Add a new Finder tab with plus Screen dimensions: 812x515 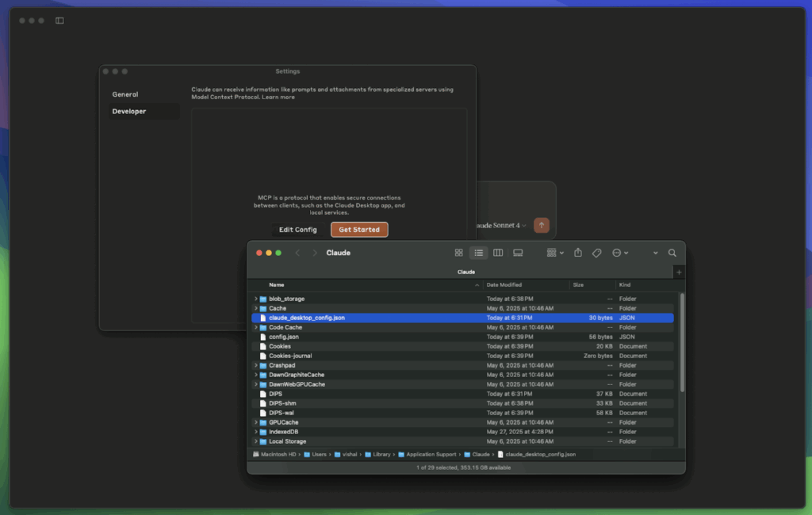679,273
